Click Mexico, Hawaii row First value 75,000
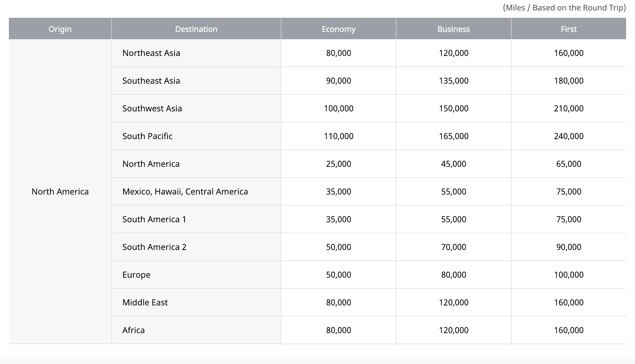Viewport: 635px width, 364px height. click(569, 191)
